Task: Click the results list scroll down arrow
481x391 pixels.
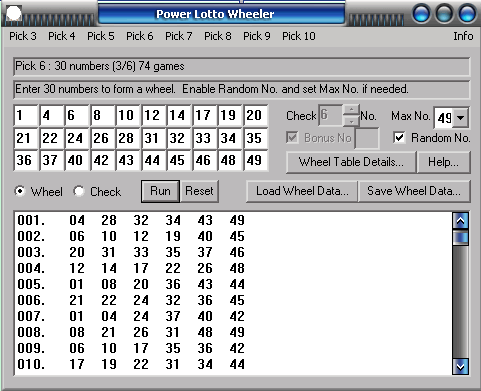Action: (461, 367)
